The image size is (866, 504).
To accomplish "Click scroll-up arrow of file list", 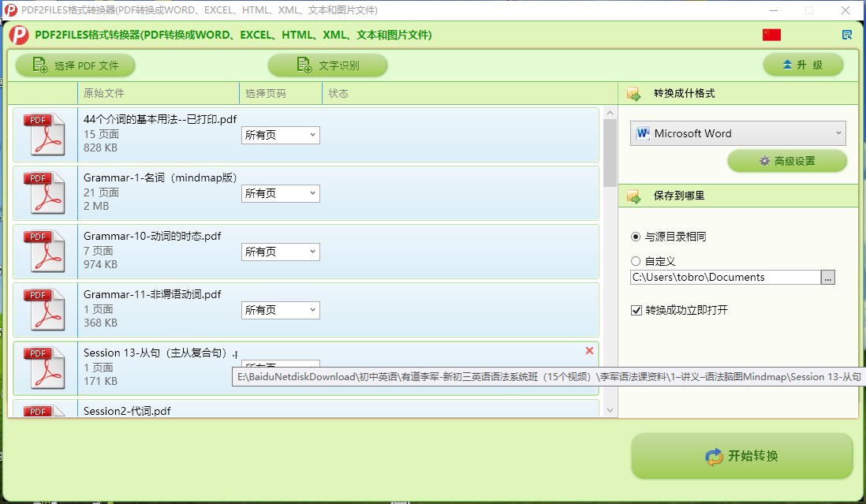I will tap(610, 113).
